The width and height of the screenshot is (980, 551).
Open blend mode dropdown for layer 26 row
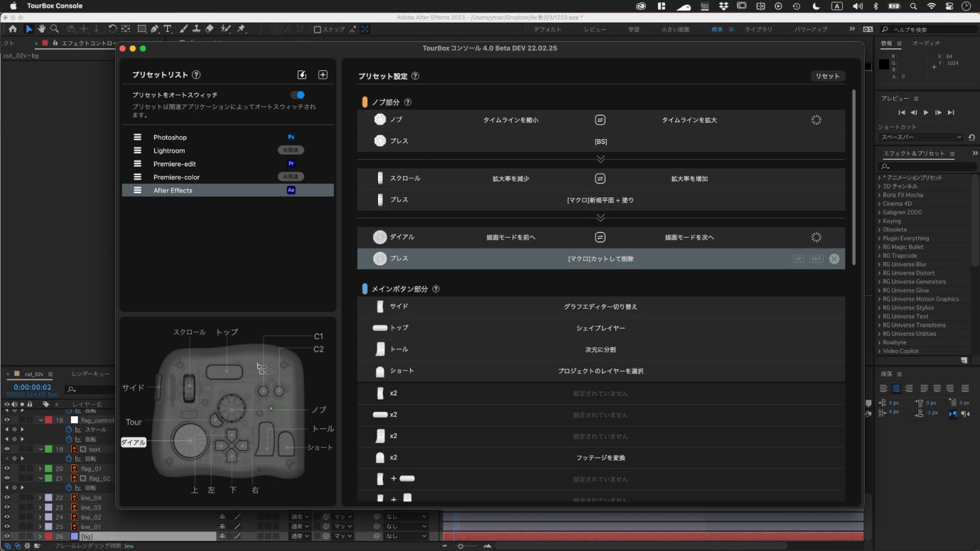pyautogui.click(x=300, y=536)
